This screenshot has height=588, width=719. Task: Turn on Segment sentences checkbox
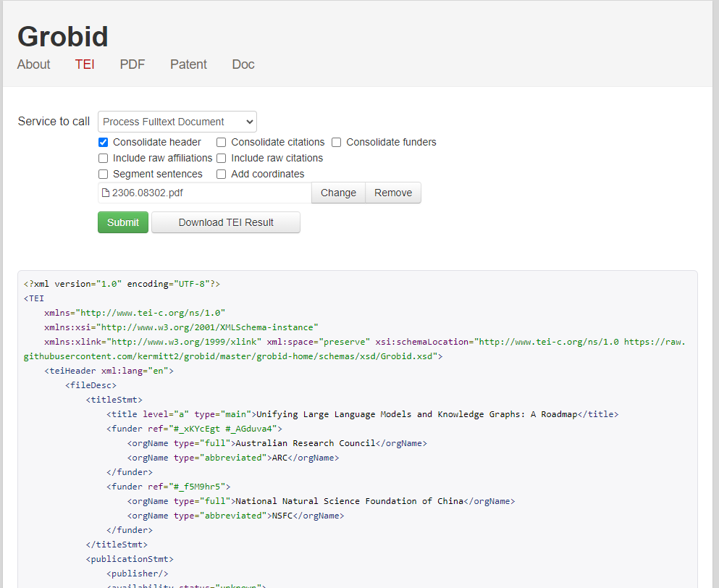pos(104,175)
